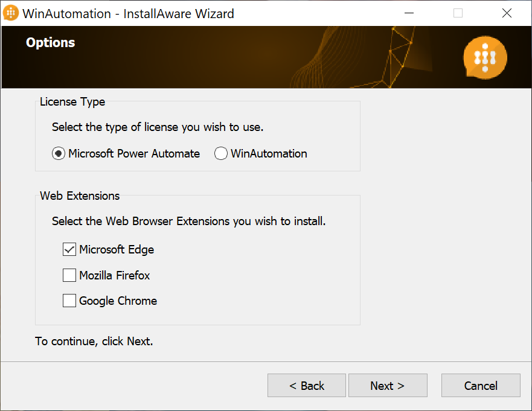
Task: Click the 'License Type' group label
Action: click(x=72, y=102)
